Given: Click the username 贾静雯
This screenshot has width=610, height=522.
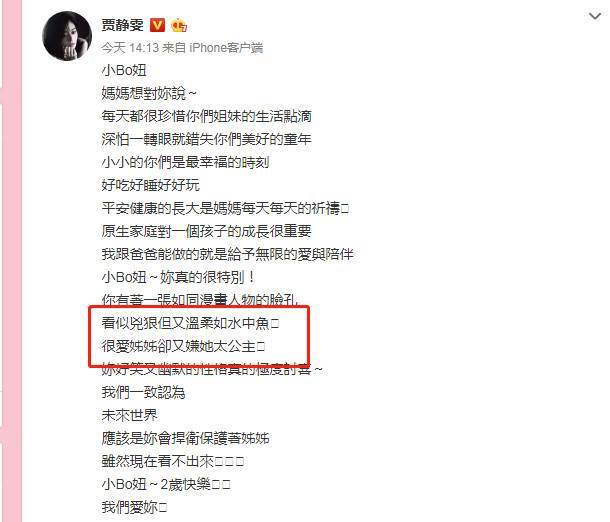Looking at the screenshot, I should click(123, 25).
